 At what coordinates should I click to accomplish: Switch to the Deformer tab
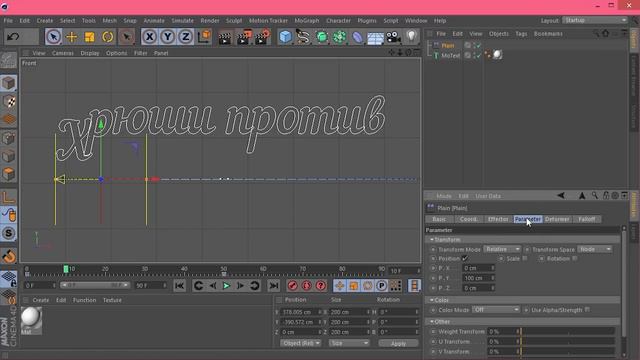coord(557,219)
